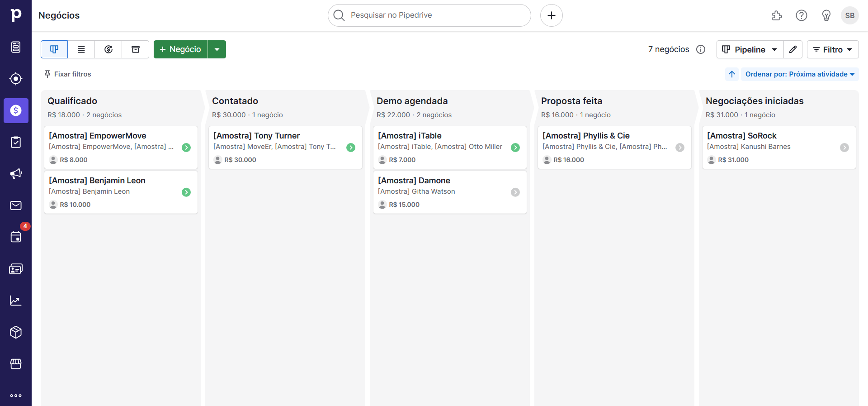Screen dimensions: 868x406
Task: Click the Demo agendada stage header
Action: (x=412, y=101)
